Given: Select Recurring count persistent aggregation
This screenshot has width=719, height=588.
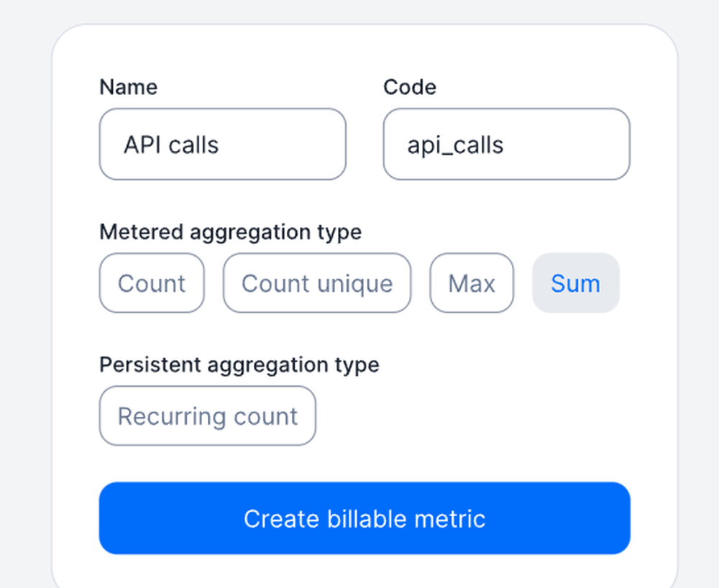Looking at the screenshot, I should click(x=207, y=416).
